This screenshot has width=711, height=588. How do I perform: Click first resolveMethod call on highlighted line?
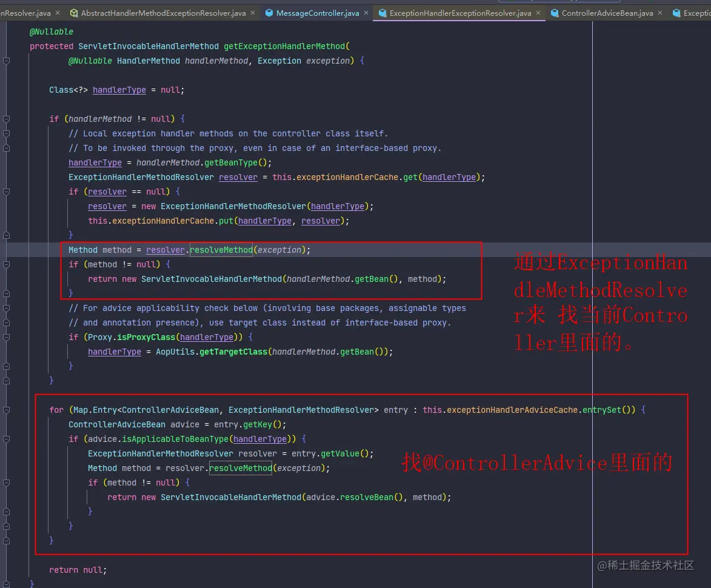[x=221, y=250]
